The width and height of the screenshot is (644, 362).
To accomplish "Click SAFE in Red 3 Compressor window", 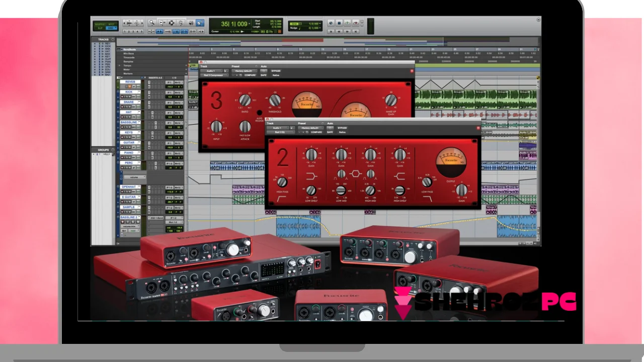I will point(264,75).
